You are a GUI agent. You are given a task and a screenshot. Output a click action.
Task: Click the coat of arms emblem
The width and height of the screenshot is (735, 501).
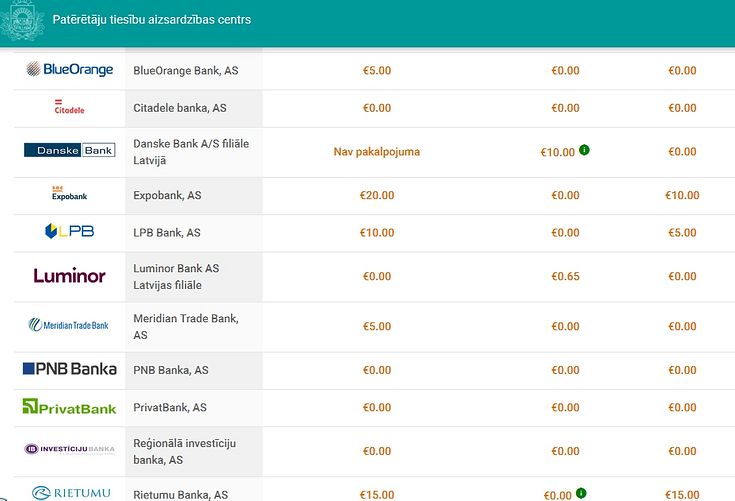(22, 21)
